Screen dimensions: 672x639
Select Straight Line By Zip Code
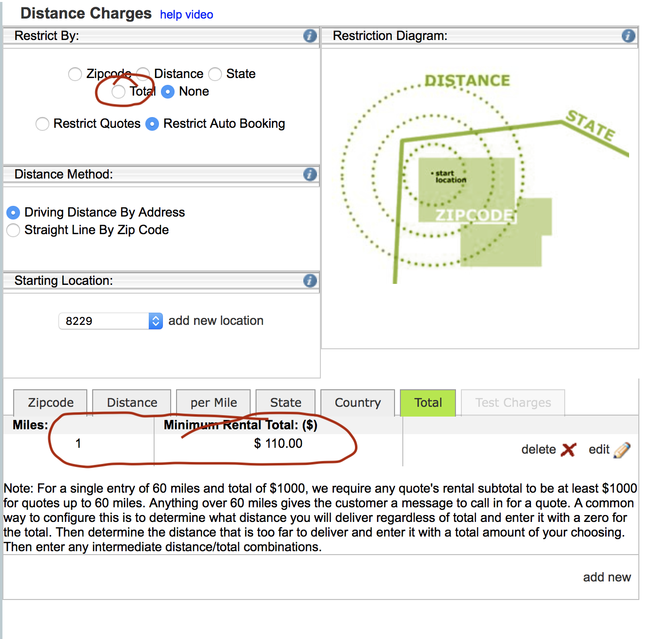[14, 230]
